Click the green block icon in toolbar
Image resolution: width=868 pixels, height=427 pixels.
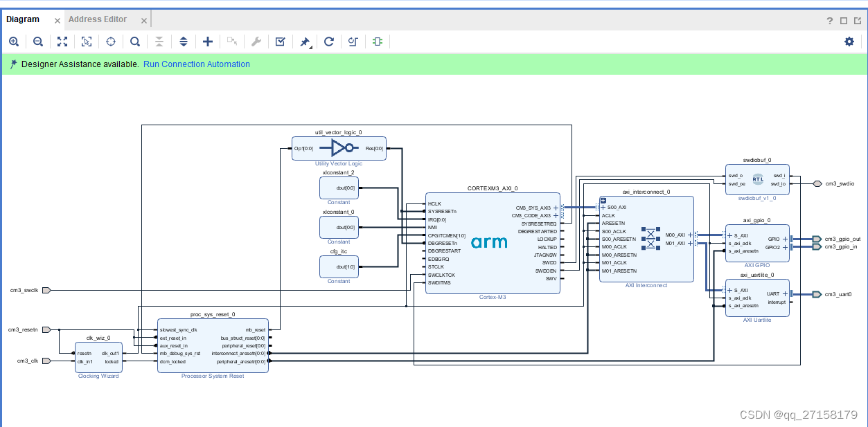pos(377,42)
